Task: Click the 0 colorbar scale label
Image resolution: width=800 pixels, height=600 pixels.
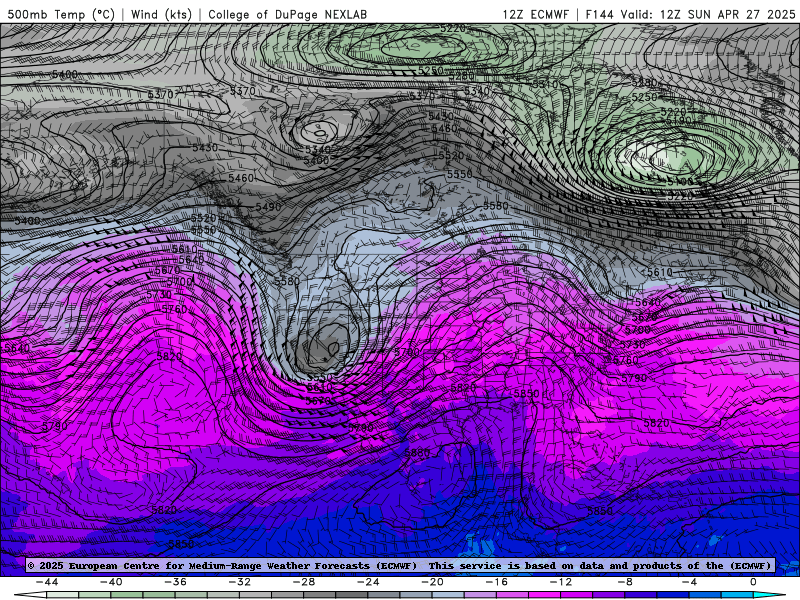Action: [754, 582]
